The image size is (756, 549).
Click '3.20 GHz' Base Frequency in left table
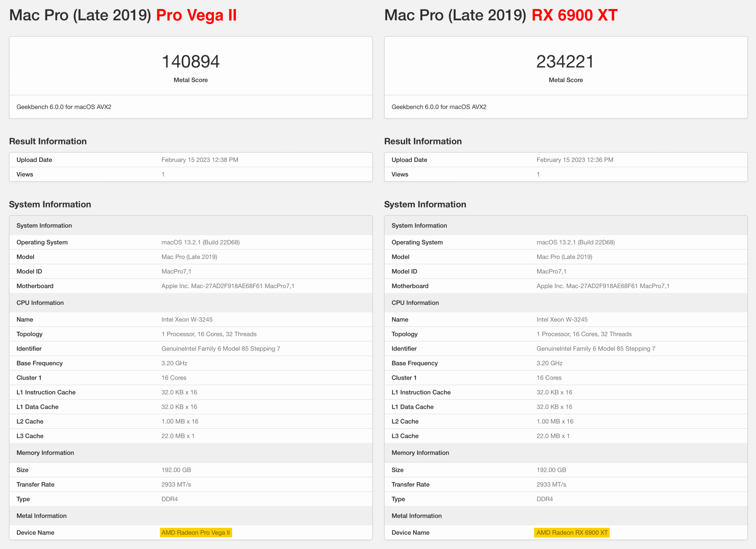point(174,363)
